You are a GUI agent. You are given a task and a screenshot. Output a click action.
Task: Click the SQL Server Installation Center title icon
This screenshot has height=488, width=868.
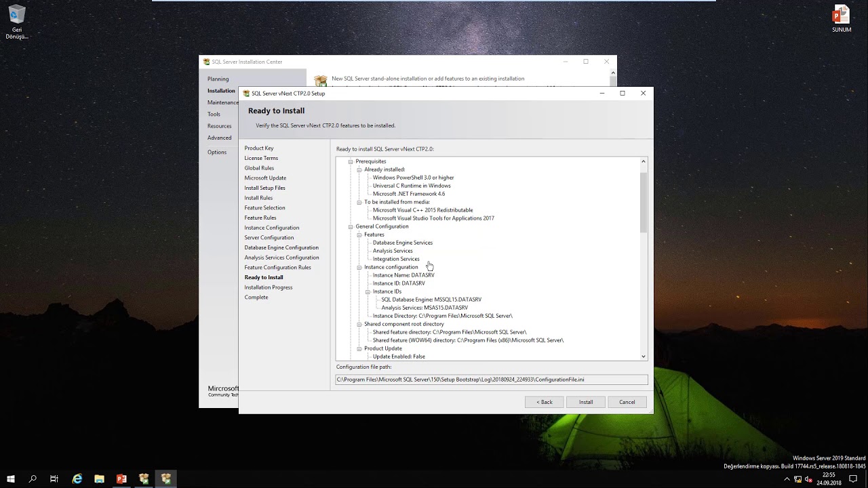(x=207, y=62)
